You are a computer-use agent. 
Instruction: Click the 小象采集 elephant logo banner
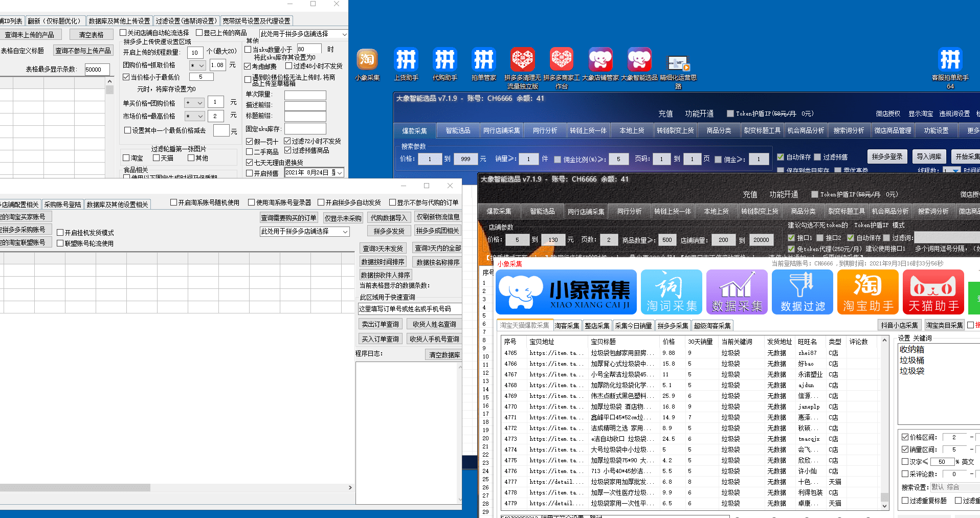pyautogui.click(x=566, y=292)
